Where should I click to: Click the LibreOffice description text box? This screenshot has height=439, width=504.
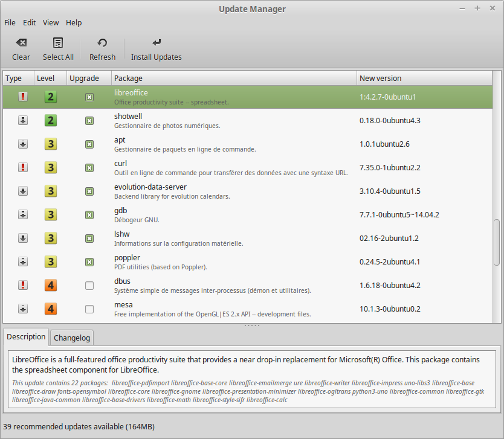252,379
